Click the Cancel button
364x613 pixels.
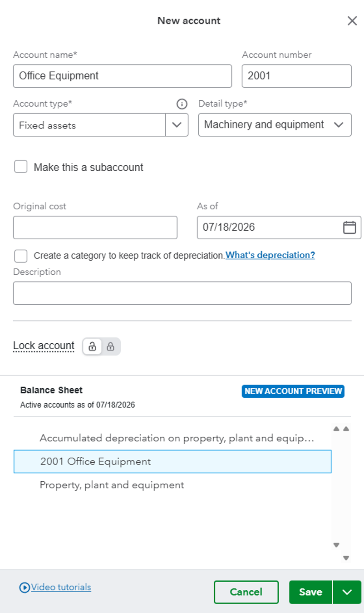click(246, 592)
